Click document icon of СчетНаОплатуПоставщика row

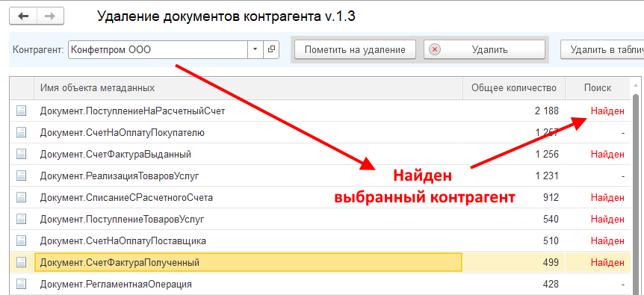coord(21,240)
